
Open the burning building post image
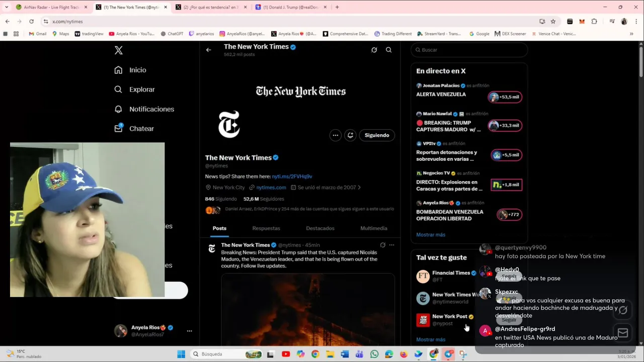pyautogui.click(x=308, y=310)
